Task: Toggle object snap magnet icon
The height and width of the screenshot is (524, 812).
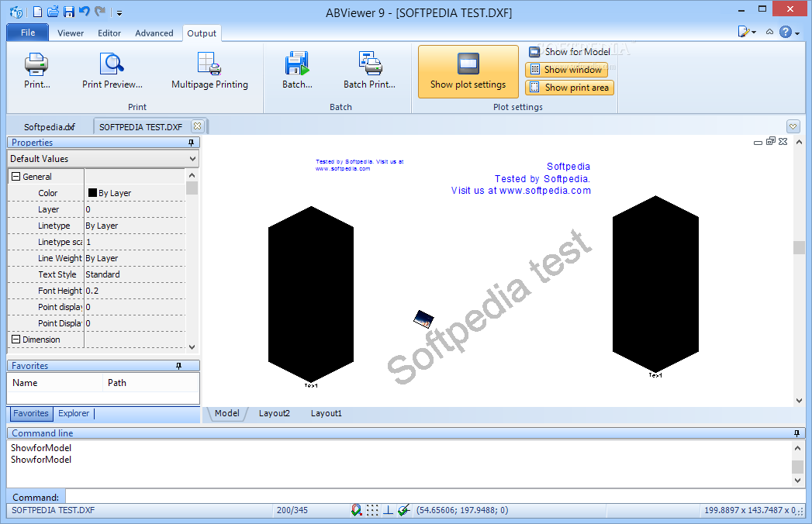Action: click(x=356, y=511)
